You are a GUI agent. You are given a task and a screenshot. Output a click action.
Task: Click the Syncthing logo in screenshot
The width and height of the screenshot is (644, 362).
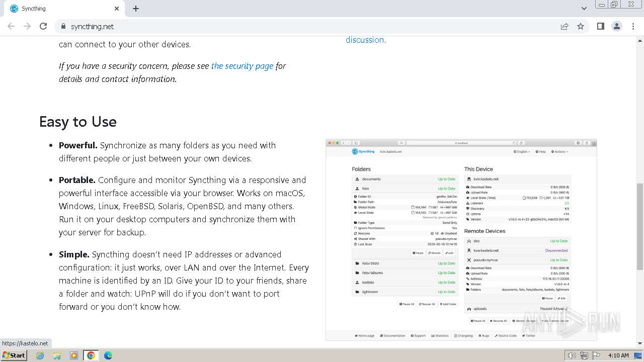[x=363, y=151]
